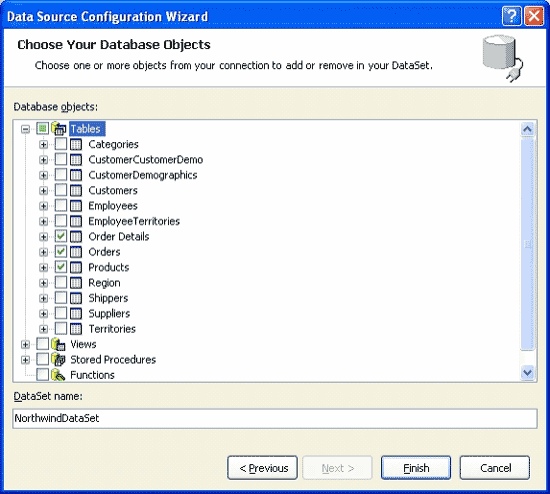Click the Categories table icon
Screen dimensions: 550x494
coord(76,144)
